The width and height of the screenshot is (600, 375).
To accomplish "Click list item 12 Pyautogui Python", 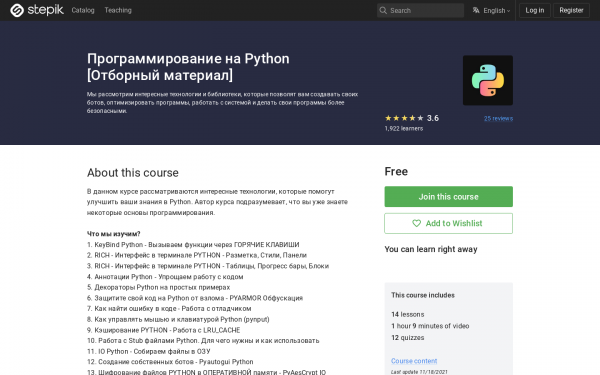I will [x=170, y=362].
